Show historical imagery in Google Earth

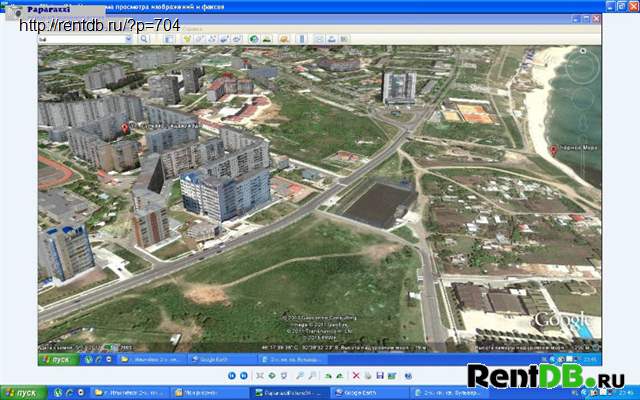[253, 39]
